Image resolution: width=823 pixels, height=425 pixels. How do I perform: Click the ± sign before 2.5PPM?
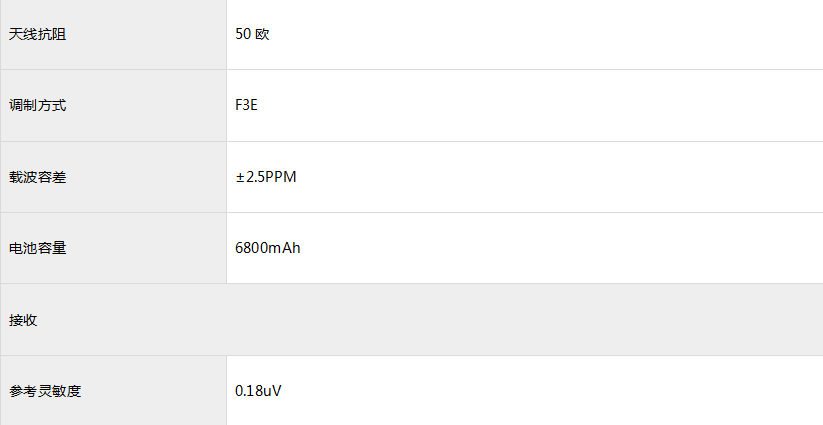240,177
